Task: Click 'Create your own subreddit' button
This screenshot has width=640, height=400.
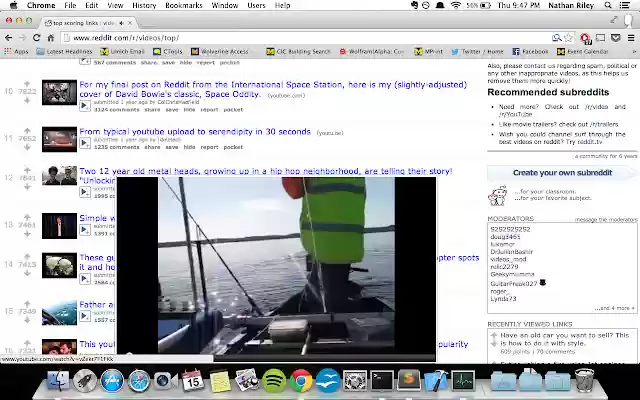Action: coord(562,173)
